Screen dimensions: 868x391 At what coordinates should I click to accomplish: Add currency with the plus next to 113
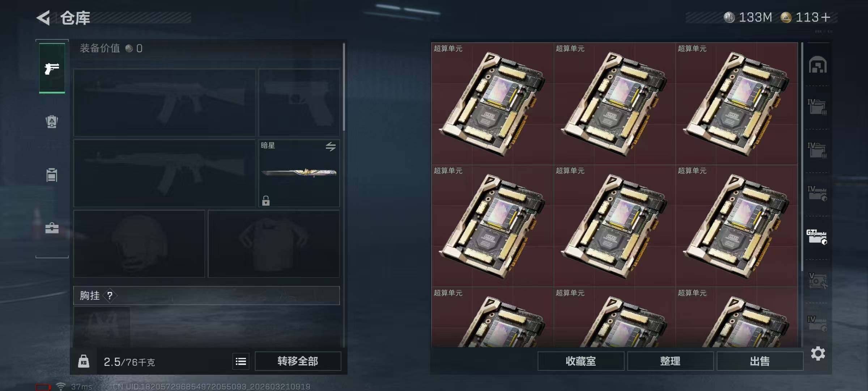[825, 17]
